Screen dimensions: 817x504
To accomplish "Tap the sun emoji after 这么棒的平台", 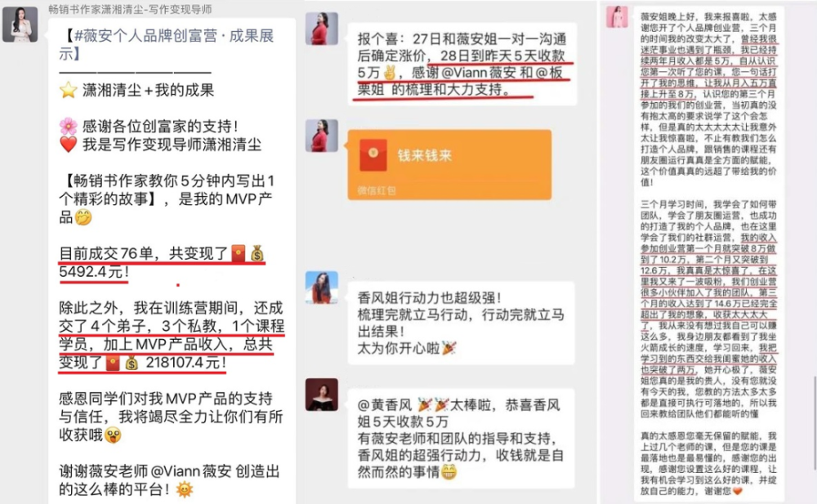I will pyautogui.click(x=185, y=489).
